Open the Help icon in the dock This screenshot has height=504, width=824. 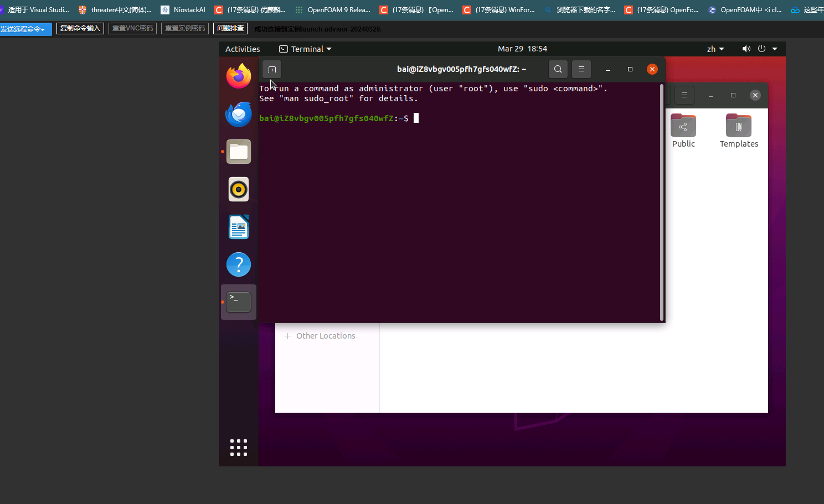tap(239, 264)
